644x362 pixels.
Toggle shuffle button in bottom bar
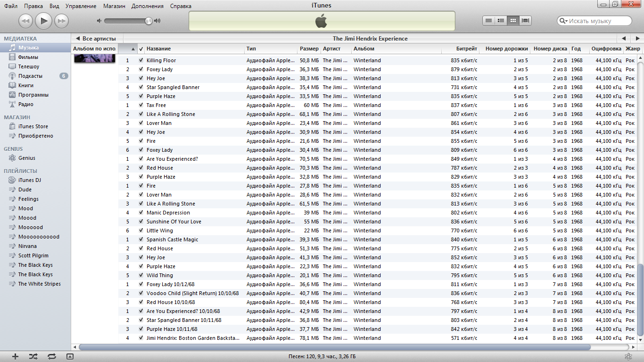33,357
